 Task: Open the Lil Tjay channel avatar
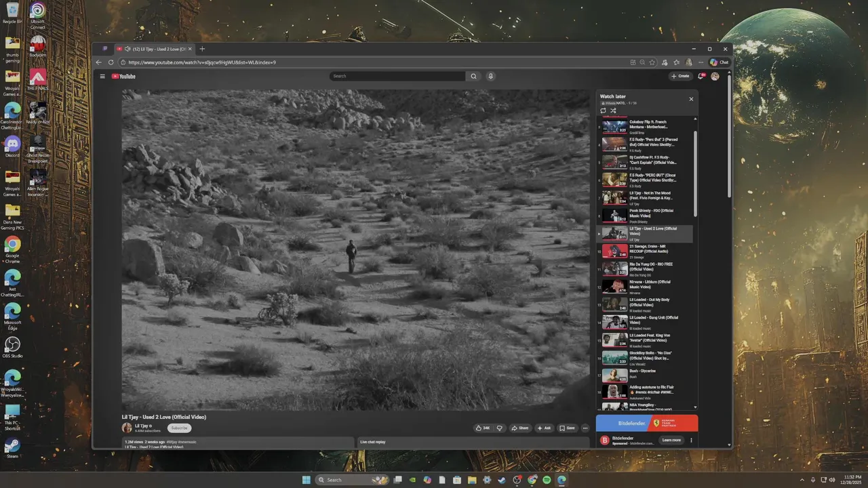pyautogui.click(x=127, y=428)
